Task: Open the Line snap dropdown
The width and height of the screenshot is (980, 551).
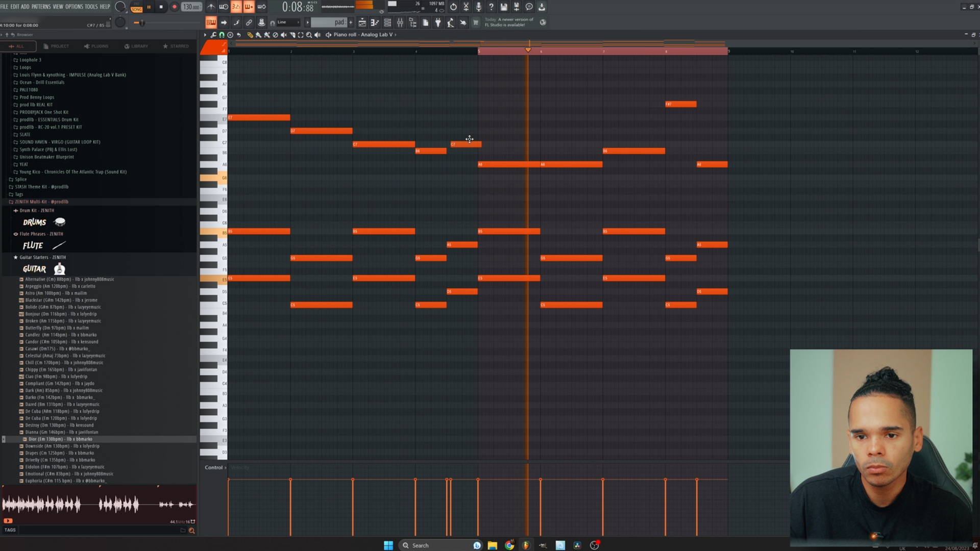Action: tap(288, 22)
